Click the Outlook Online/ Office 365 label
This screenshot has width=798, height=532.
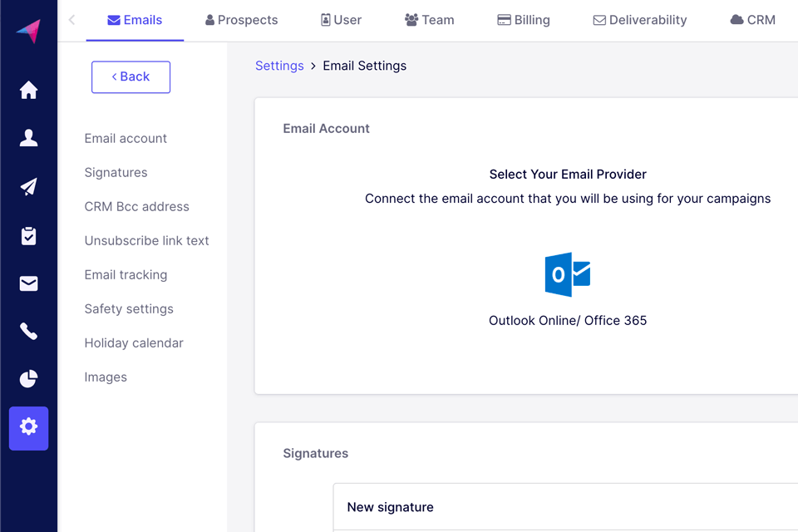pyautogui.click(x=568, y=321)
